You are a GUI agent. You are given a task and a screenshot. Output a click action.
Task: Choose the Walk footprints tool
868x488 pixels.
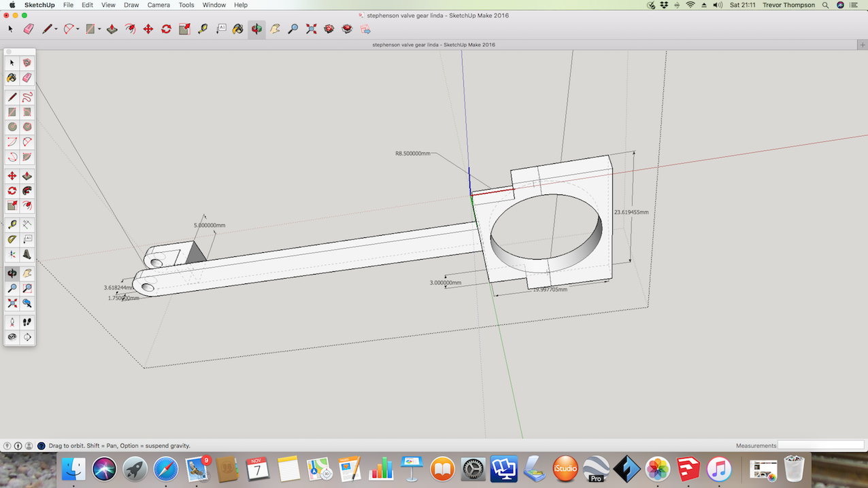click(x=27, y=321)
